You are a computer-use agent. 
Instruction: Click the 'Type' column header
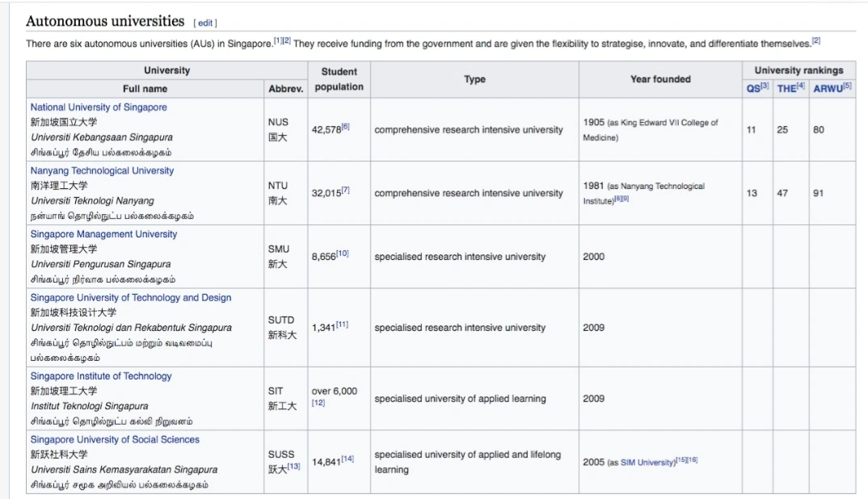tap(475, 79)
